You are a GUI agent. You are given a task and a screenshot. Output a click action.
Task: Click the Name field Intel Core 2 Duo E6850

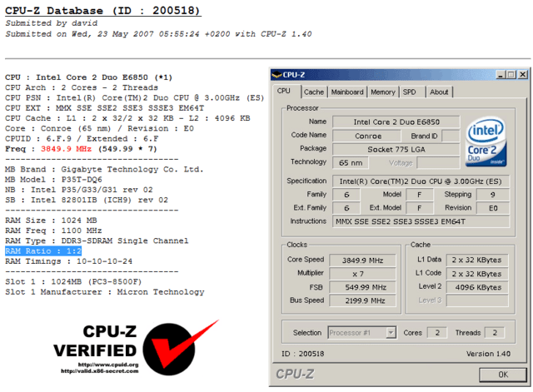396,122
